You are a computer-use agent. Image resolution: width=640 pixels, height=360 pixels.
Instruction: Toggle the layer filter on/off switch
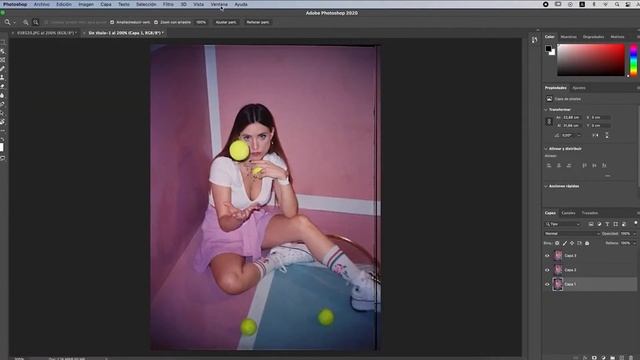tap(636, 223)
